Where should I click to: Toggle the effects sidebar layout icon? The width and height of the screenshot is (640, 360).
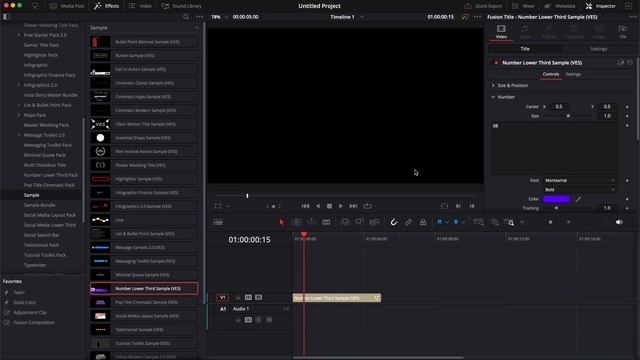point(7,17)
